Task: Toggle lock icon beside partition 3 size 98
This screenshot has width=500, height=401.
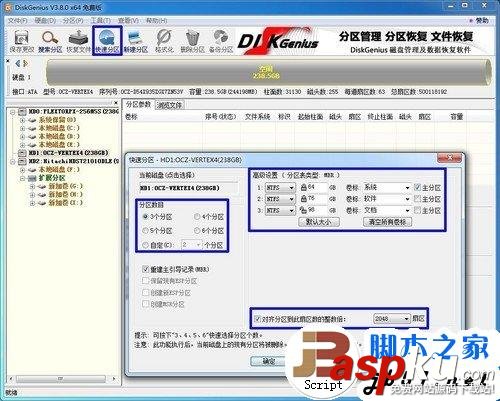Action: pos(304,210)
